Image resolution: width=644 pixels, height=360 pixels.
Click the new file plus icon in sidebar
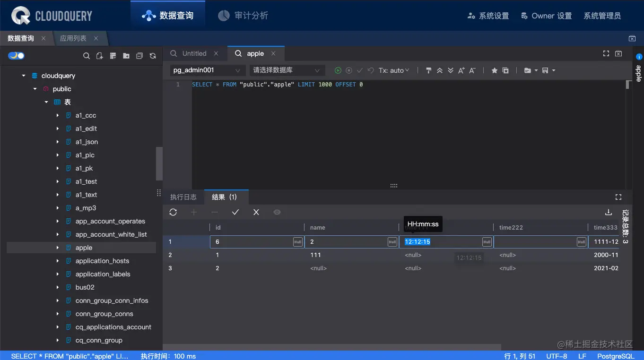(99, 56)
